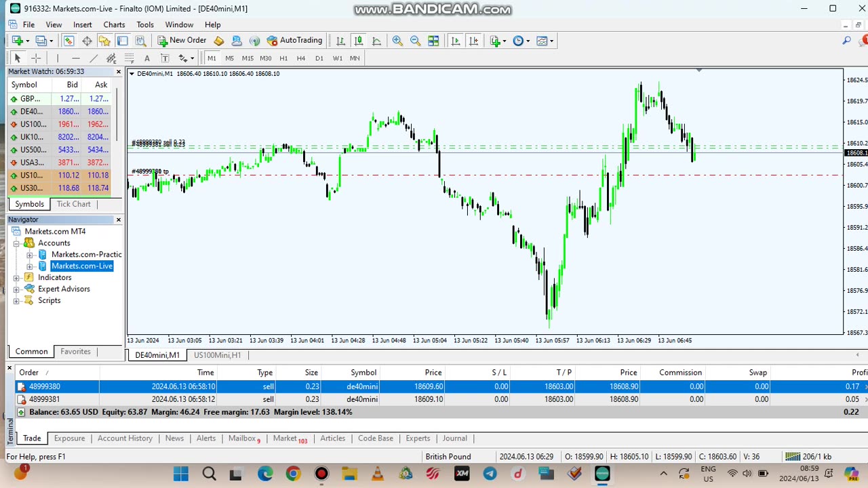This screenshot has width=868, height=488.
Task: Select the Vertical Line drawing tool
Action: [58, 58]
